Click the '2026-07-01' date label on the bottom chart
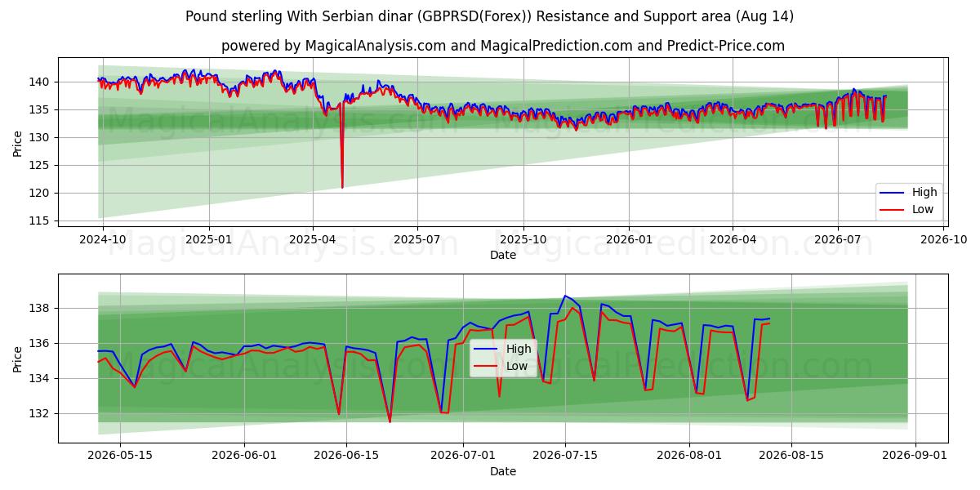 pos(464,456)
